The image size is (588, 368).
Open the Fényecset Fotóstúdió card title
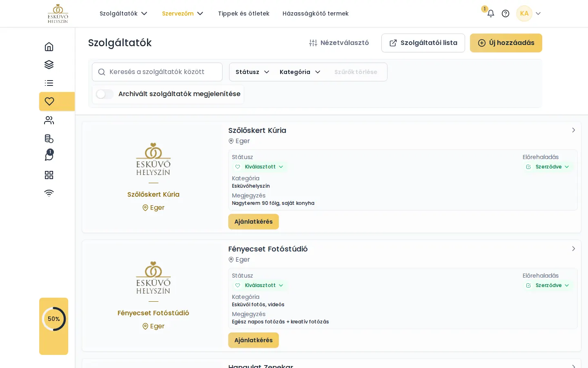268,249
